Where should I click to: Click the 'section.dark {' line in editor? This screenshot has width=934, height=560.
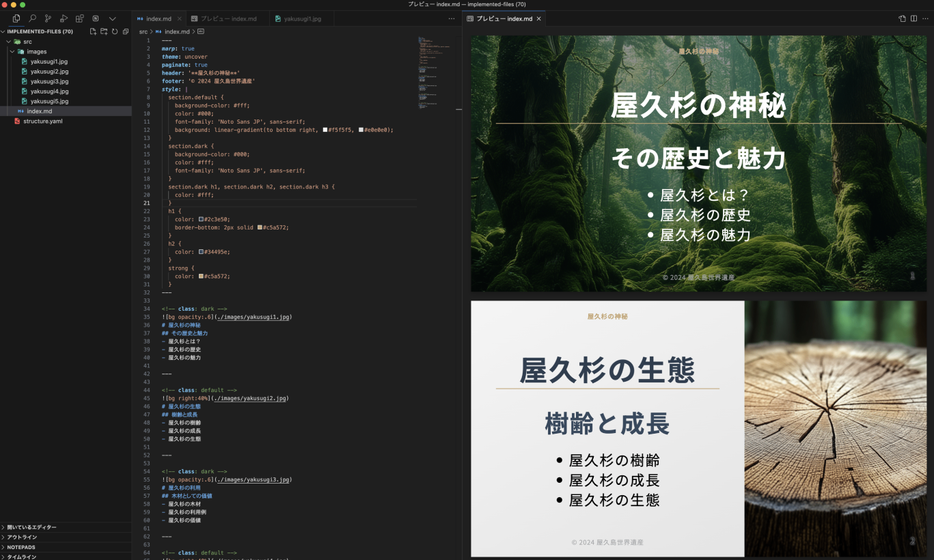[191, 146]
